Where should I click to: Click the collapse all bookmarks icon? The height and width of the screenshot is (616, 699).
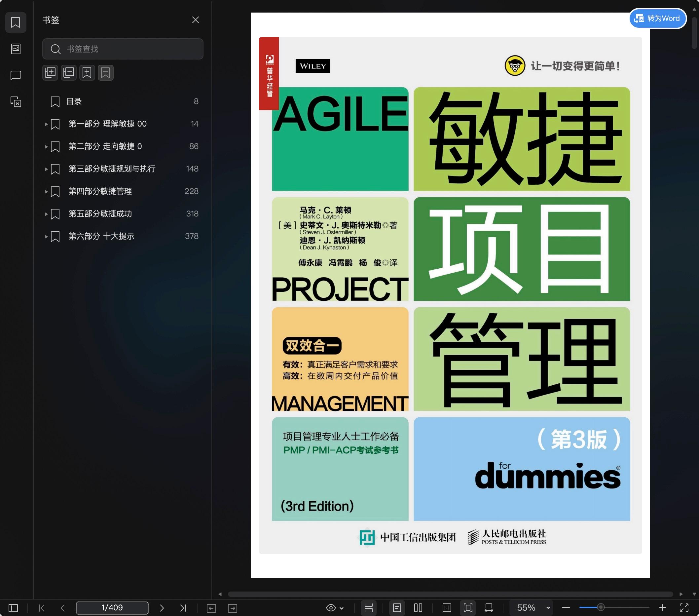69,72
